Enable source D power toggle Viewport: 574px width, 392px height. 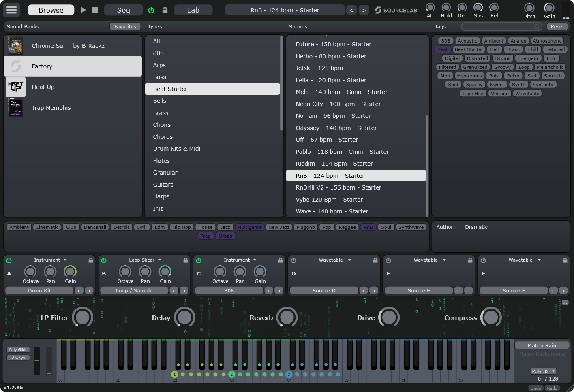(x=293, y=260)
